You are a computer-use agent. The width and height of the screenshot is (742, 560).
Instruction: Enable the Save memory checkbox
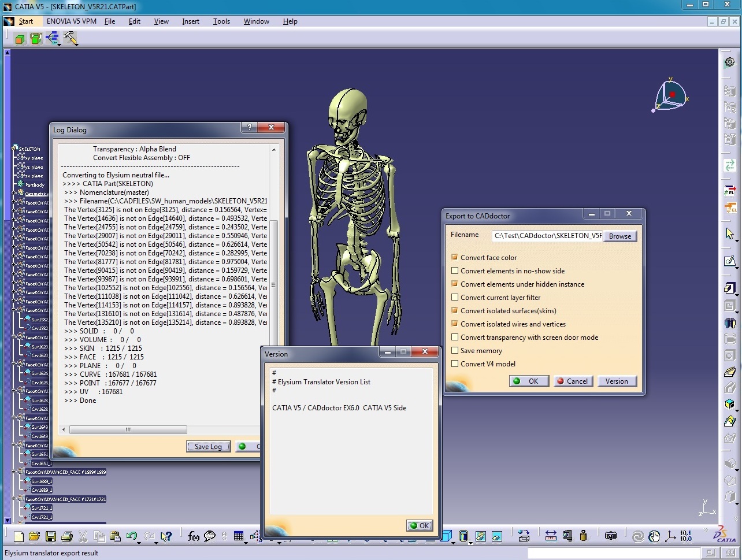pyautogui.click(x=455, y=350)
